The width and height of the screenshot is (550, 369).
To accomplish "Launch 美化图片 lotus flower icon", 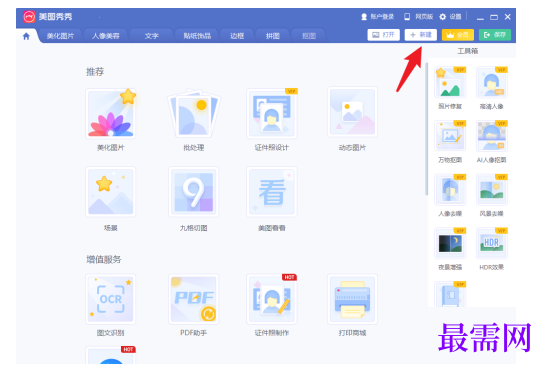I will 110,113.
